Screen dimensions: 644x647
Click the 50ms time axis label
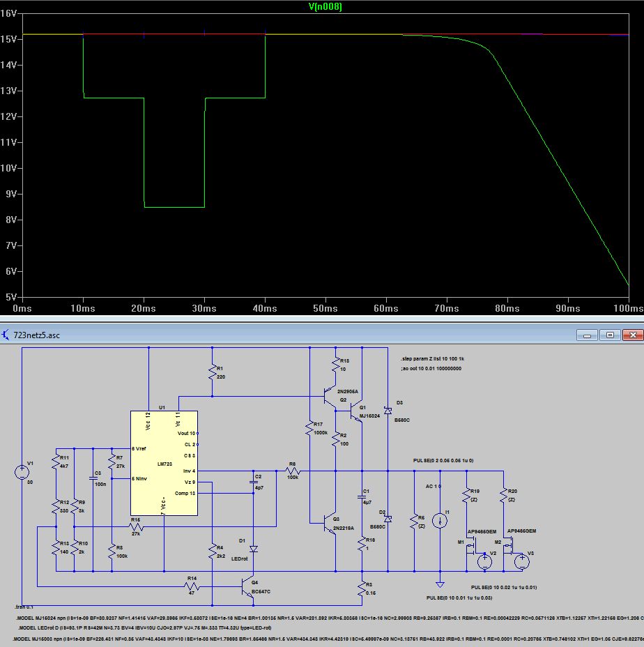pos(325,308)
